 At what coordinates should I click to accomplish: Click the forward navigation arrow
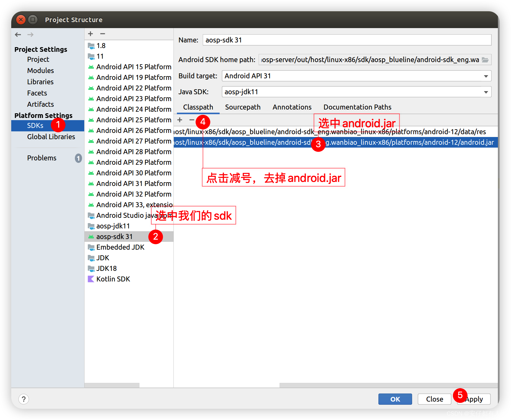30,35
